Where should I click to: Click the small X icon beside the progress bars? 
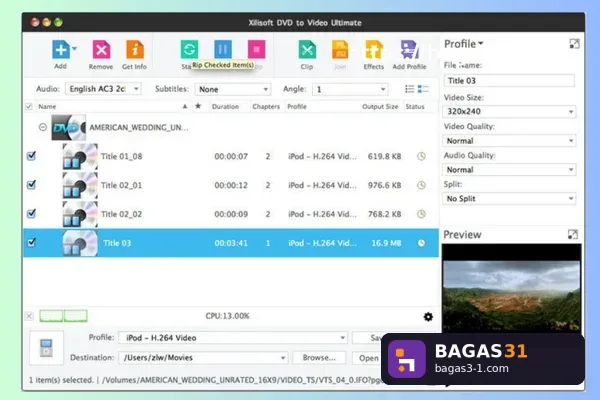click(29, 316)
